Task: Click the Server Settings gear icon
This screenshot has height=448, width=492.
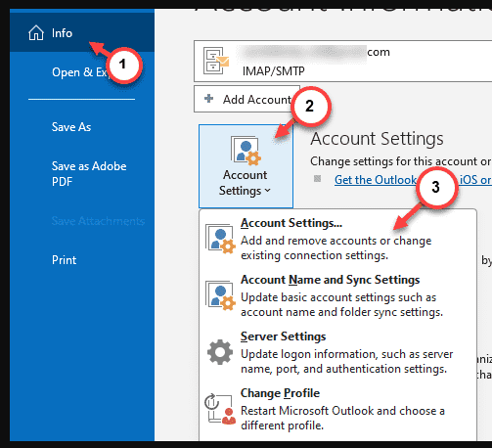Action: coord(220,352)
